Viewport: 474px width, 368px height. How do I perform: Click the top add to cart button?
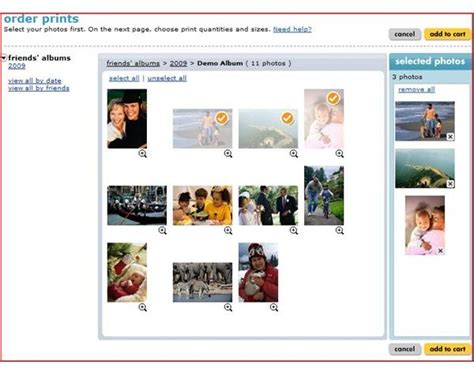tap(447, 34)
